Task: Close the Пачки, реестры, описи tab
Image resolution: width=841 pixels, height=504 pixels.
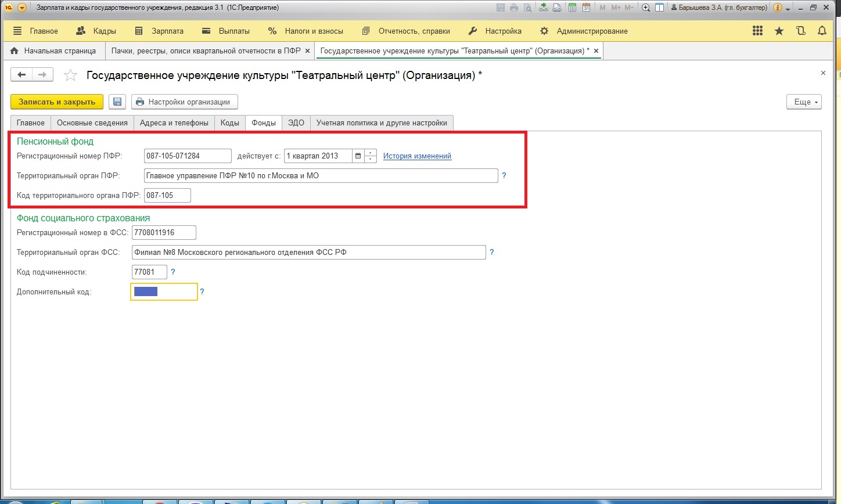Action: [x=308, y=51]
